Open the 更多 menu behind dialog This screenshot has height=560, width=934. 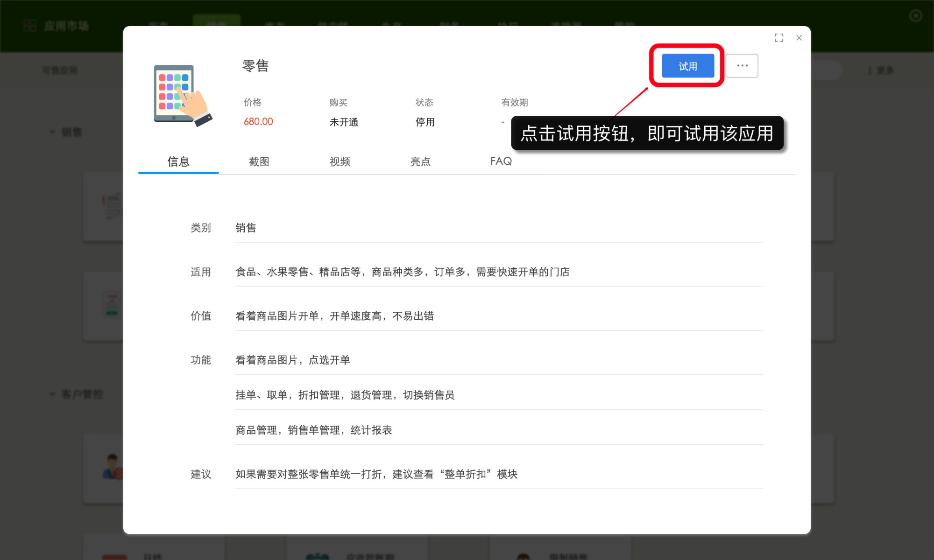tap(881, 70)
